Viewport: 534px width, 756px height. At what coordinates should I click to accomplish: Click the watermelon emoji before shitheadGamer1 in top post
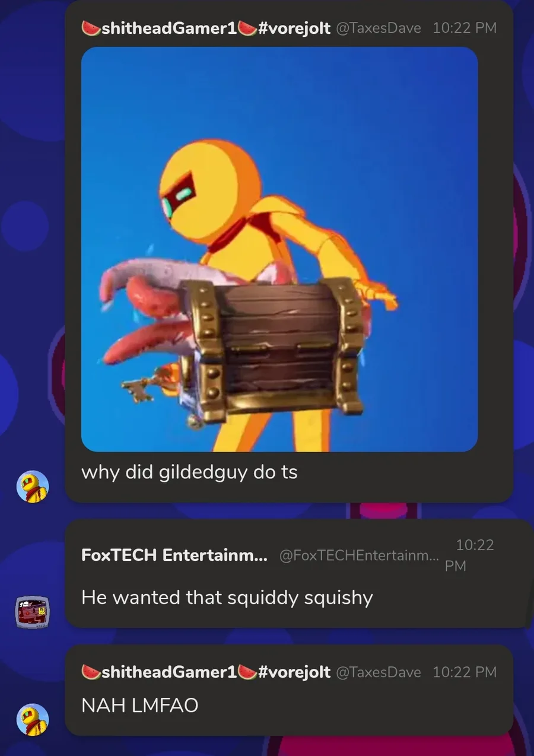tap(91, 28)
